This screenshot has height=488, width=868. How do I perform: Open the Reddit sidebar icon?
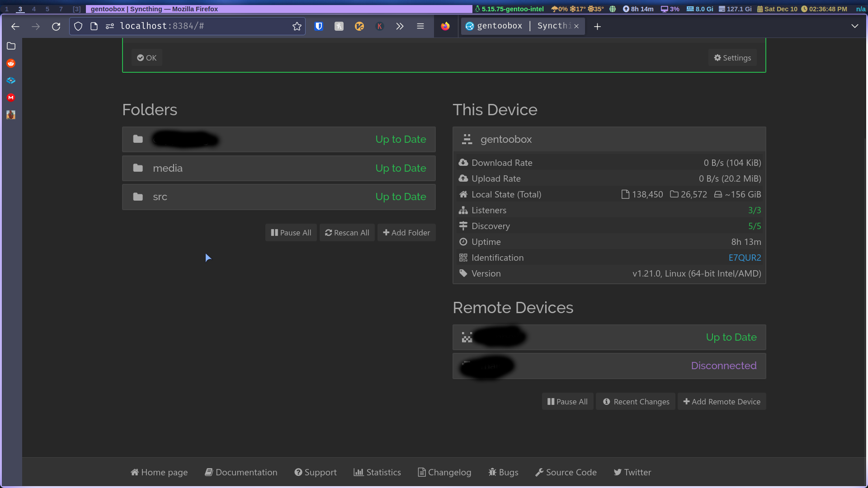(x=11, y=63)
